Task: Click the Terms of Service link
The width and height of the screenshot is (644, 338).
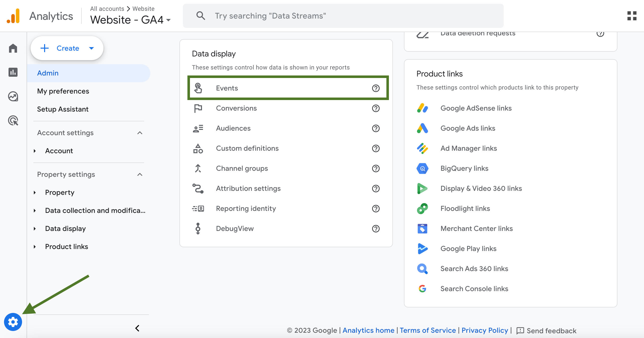Action: [x=428, y=330]
